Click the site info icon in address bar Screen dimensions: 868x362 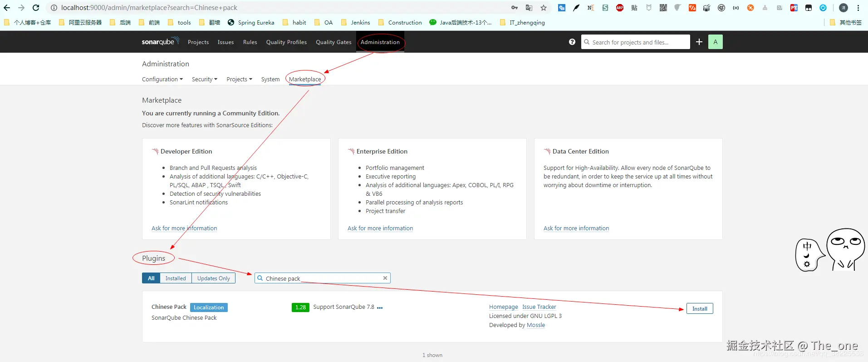pyautogui.click(x=54, y=8)
